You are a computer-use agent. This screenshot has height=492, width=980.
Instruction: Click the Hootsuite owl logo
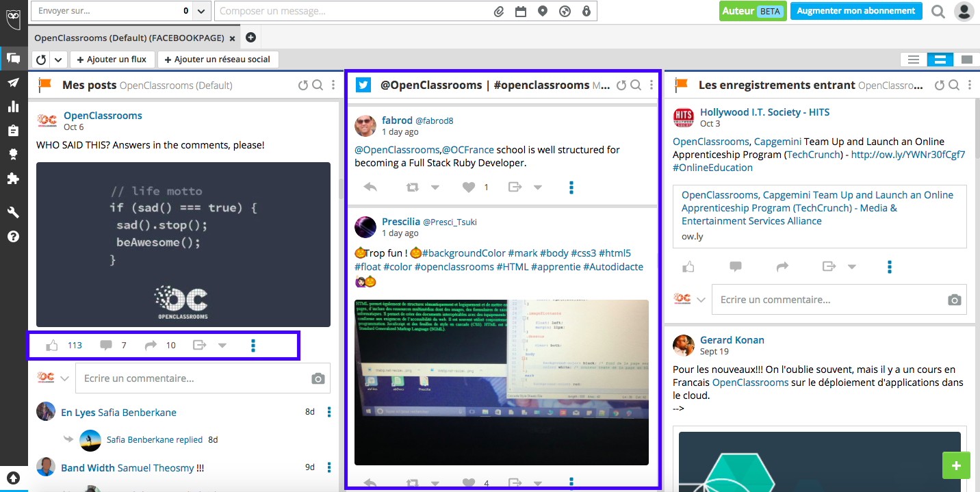(x=14, y=18)
